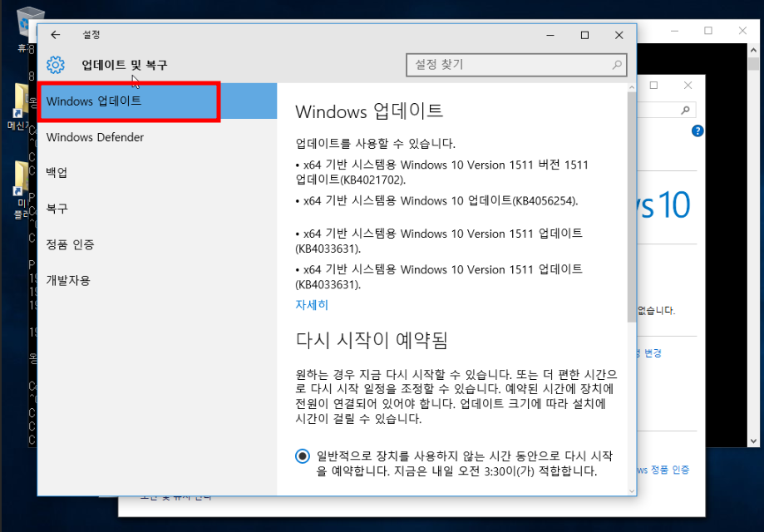Click the blue help icon in the System window
Image resolution: width=764 pixels, height=532 pixels.
coord(697,131)
